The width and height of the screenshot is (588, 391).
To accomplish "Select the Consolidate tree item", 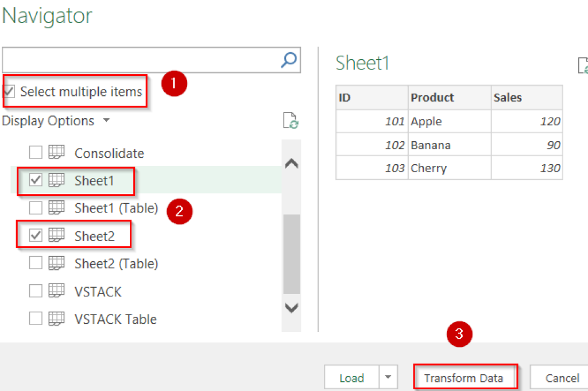I will pyautogui.click(x=109, y=153).
